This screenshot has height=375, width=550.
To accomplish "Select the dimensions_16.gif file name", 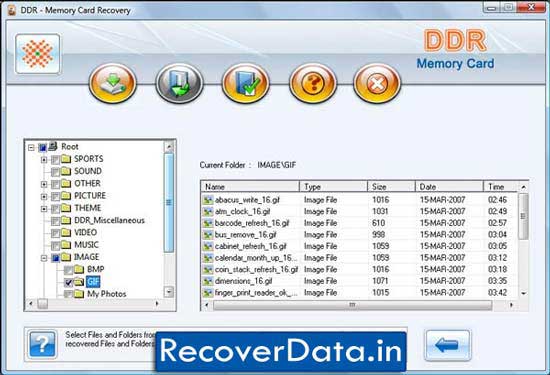I will [x=243, y=281].
